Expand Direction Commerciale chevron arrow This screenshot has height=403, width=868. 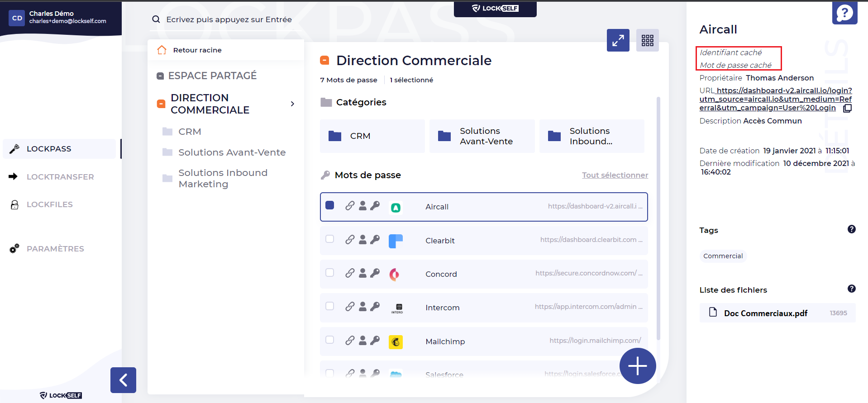pyautogui.click(x=292, y=104)
